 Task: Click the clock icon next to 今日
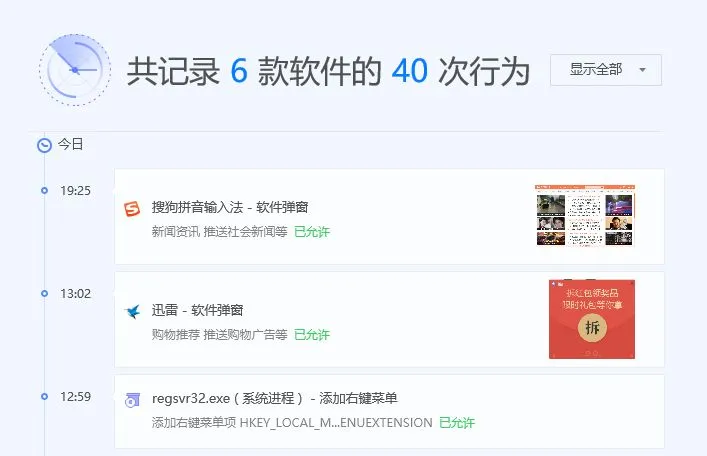(44, 145)
